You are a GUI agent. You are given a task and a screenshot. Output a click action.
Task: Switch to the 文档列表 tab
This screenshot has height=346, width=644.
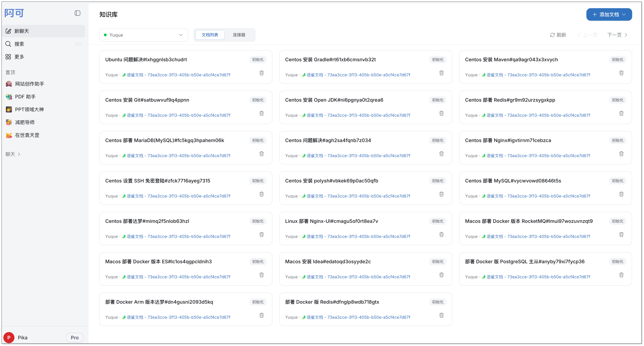210,35
